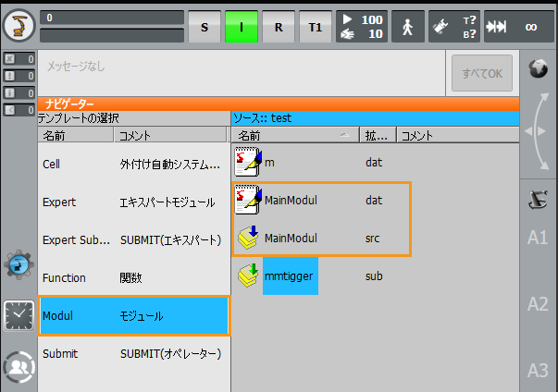Click the すべてOK button
Screen dimensions: 558x392
pyautogui.click(x=482, y=73)
